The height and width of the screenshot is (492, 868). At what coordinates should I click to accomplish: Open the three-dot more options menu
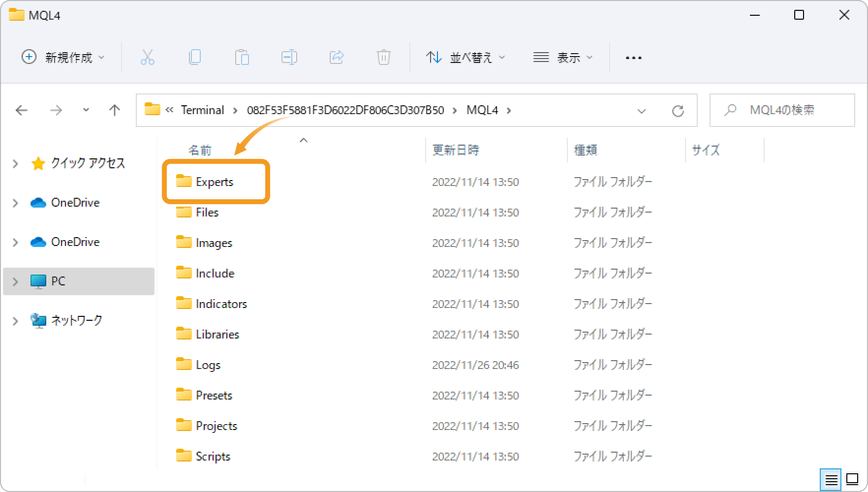click(633, 58)
